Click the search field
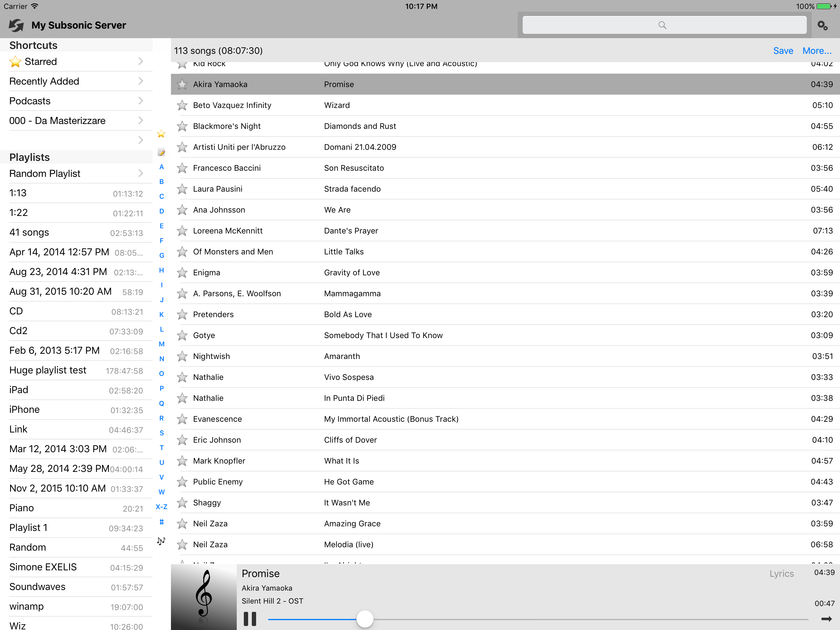 (664, 25)
